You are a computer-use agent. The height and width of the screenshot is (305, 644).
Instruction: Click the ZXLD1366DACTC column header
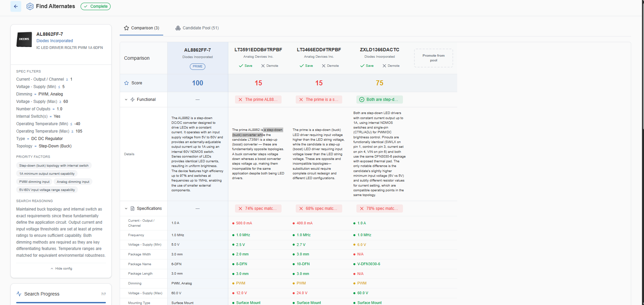[x=380, y=50]
